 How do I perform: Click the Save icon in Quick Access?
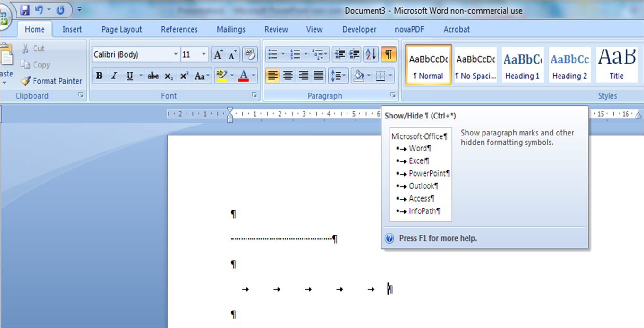(25, 10)
